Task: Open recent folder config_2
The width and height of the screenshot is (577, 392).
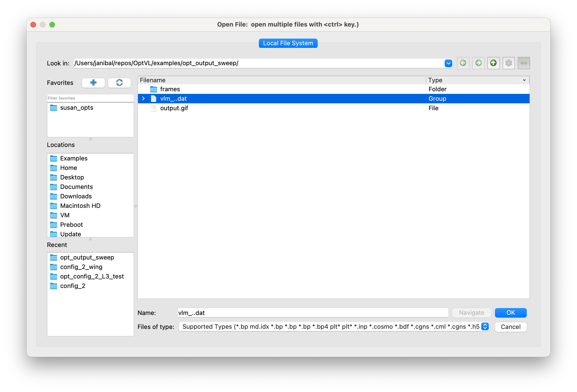Action: pos(90,286)
